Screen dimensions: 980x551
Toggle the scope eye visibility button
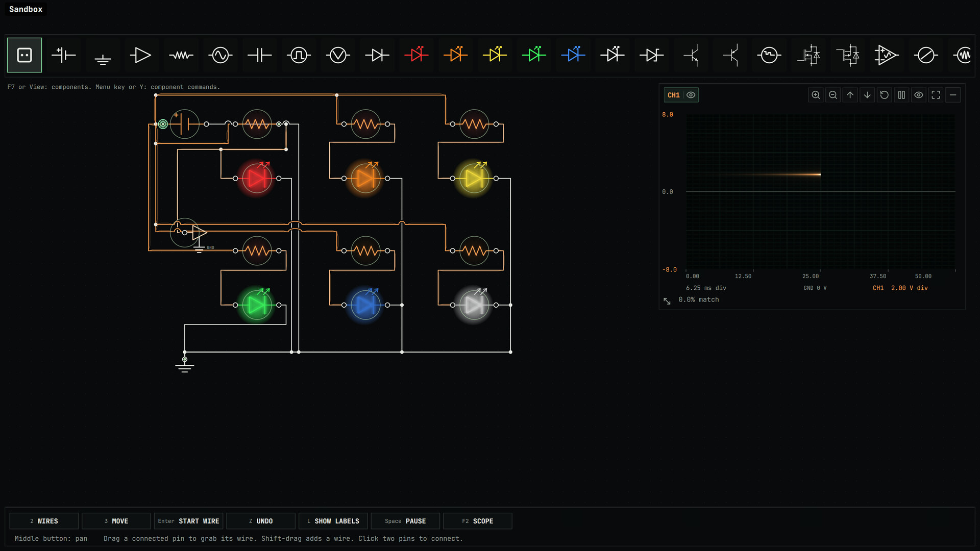[x=919, y=95]
